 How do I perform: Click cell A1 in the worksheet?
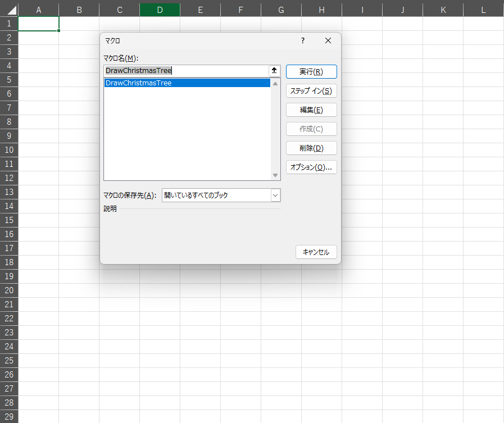[38, 24]
